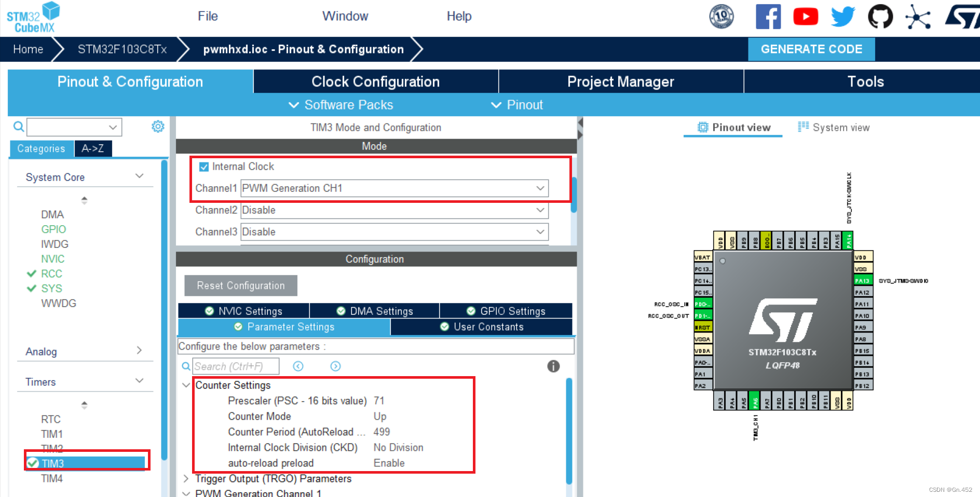Open the File menu
This screenshot has width=980, height=497.
[208, 16]
